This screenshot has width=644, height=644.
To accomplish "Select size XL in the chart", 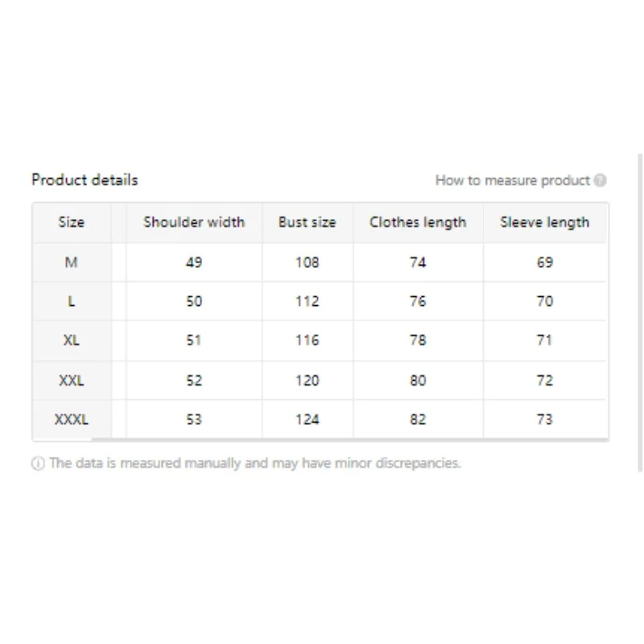I will point(72,340).
